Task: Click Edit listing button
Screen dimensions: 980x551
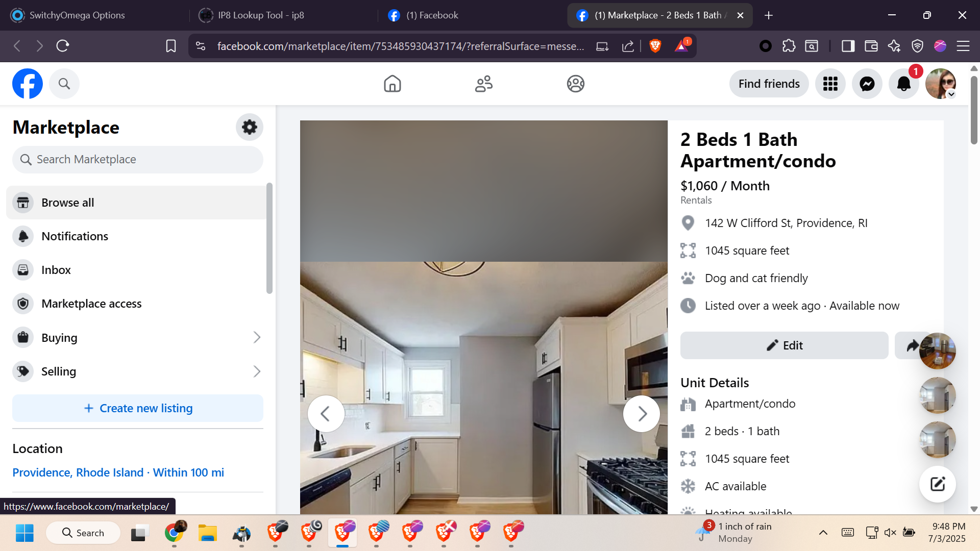Action: click(x=784, y=345)
